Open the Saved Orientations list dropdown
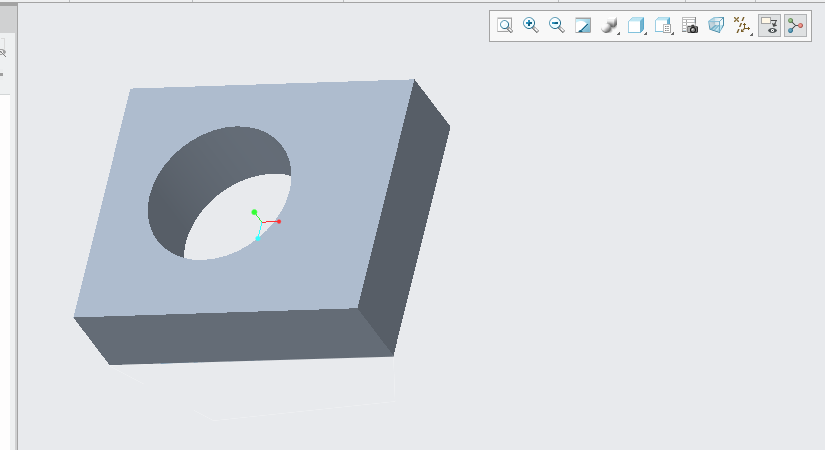Viewport: 825px width, 450px height. click(663, 26)
